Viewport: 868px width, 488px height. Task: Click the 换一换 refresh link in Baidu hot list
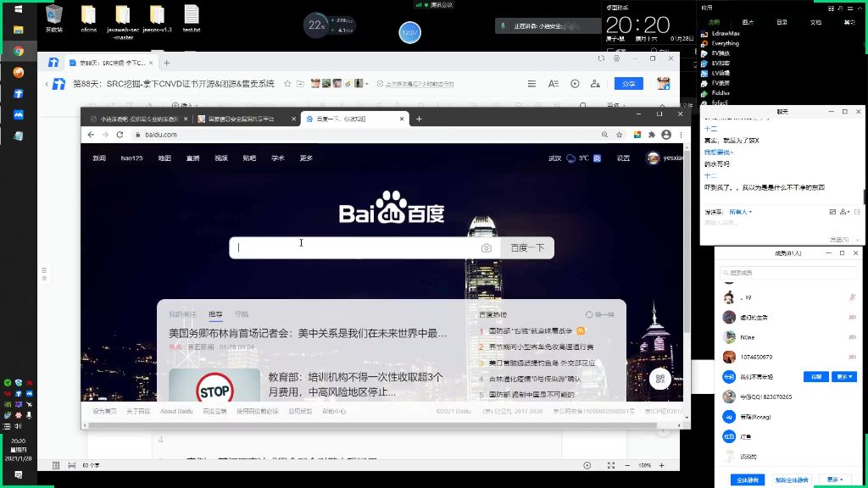600,315
